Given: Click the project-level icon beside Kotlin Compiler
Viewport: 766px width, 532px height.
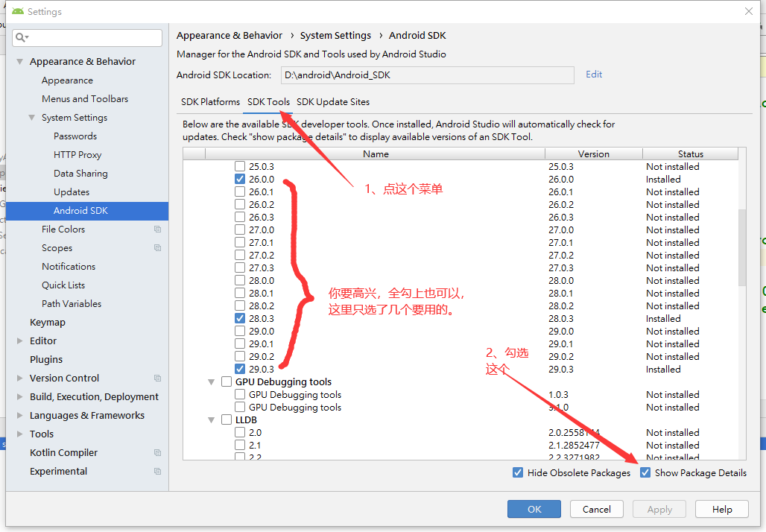Looking at the screenshot, I should 157,453.
